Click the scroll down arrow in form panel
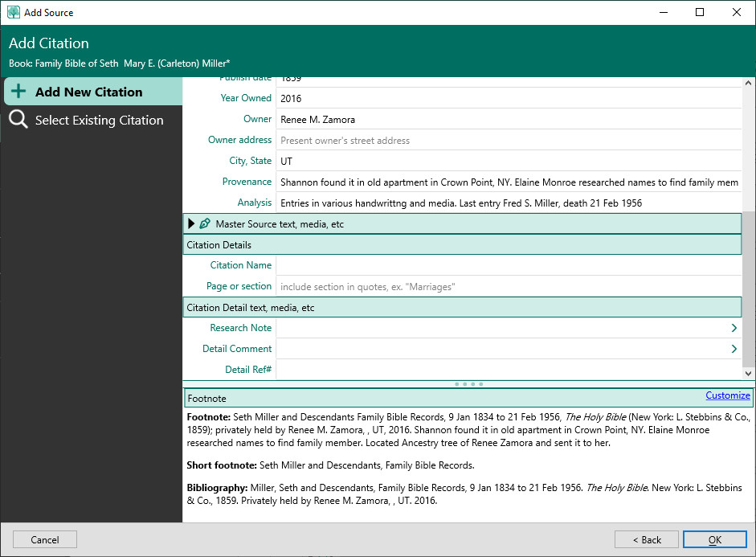The image size is (756, 557). pyautogui.click(x=749, y=373)
